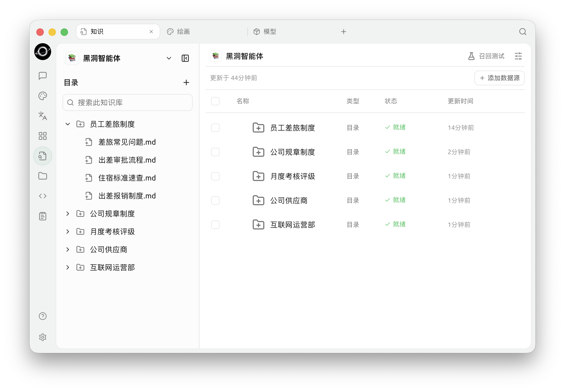Click the 添加数据源 button
The width and height of the screenshot is (565, 392).
[x=499, y=78]
